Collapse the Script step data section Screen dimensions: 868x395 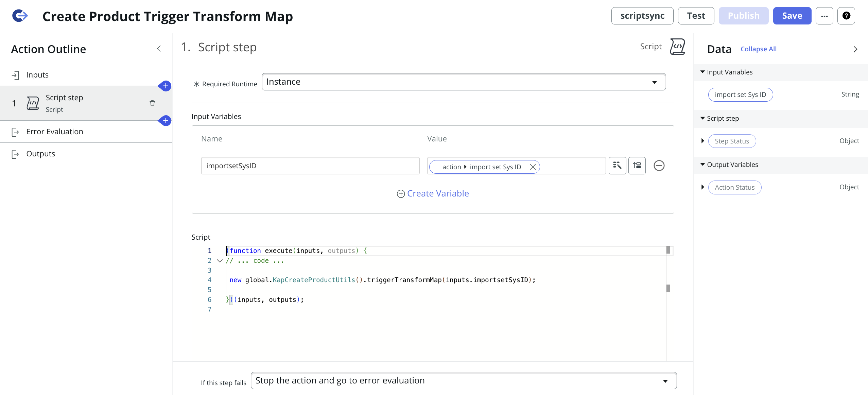(x=702, y=118)
